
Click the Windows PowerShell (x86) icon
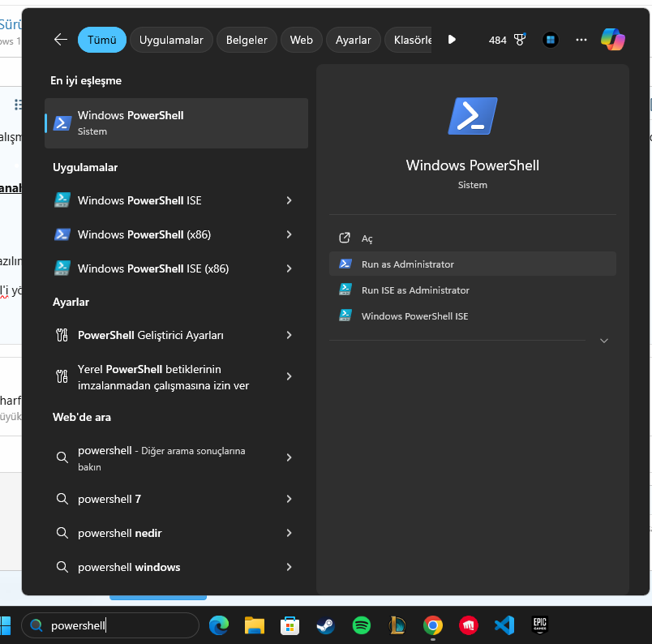(62, 234)
